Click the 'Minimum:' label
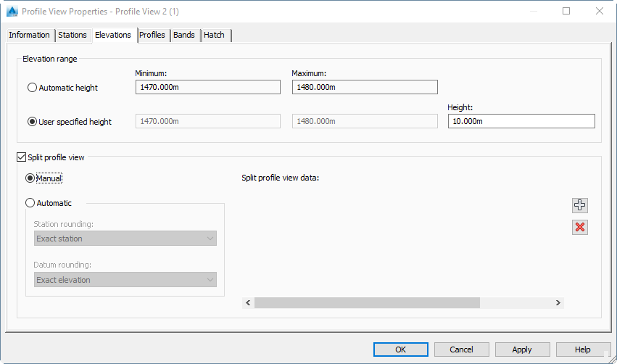617x364 pixels. (x=151, y=73)
